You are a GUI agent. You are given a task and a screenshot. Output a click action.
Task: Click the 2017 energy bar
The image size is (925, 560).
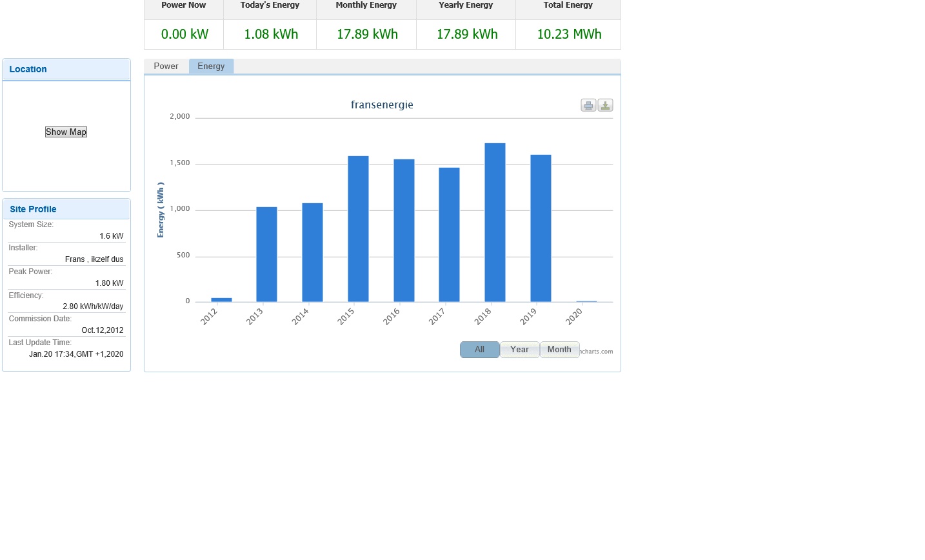click(x=449, y=235)
